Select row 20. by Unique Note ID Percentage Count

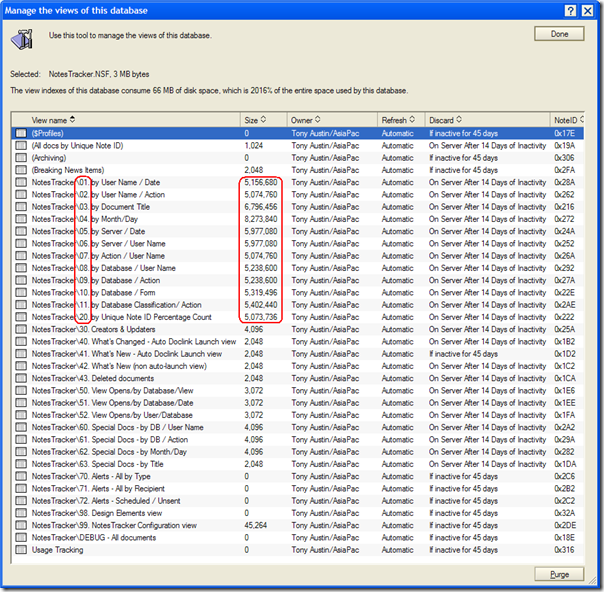(297, 317)
